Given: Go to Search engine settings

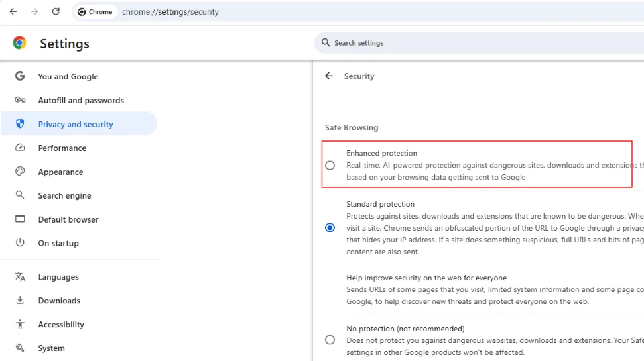Looking at the screenshot, I should [64, 195].
